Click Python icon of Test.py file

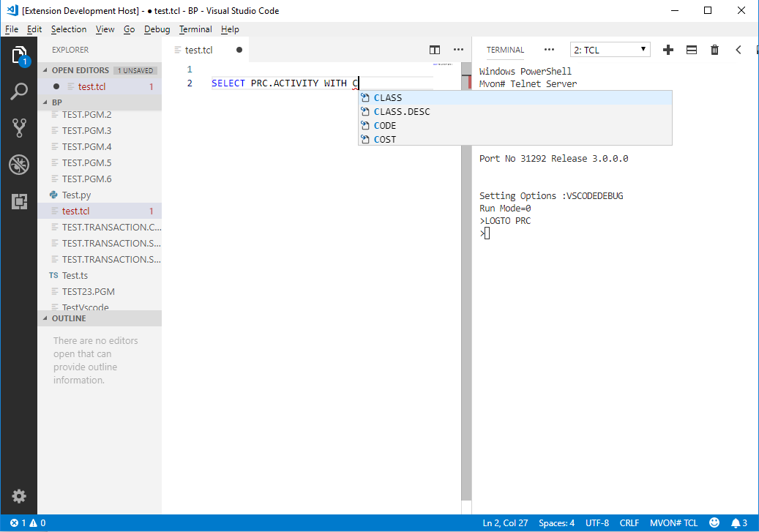tap(53, 195)
